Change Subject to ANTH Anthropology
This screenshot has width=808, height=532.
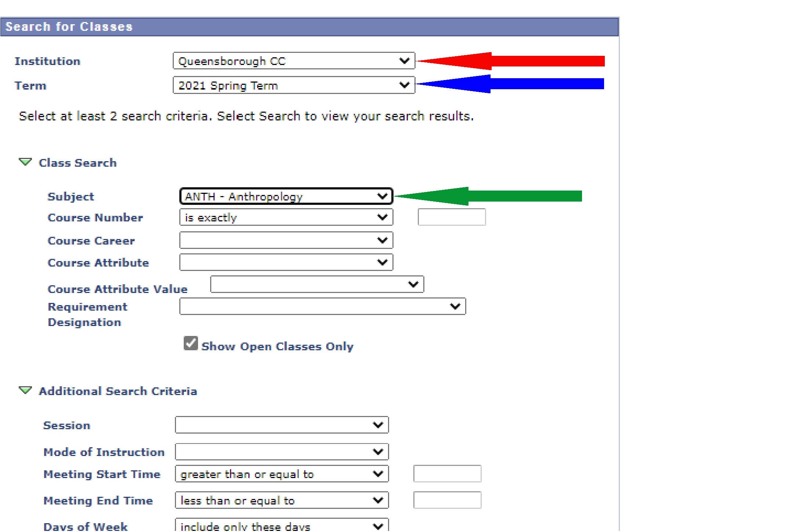(286, 195)
